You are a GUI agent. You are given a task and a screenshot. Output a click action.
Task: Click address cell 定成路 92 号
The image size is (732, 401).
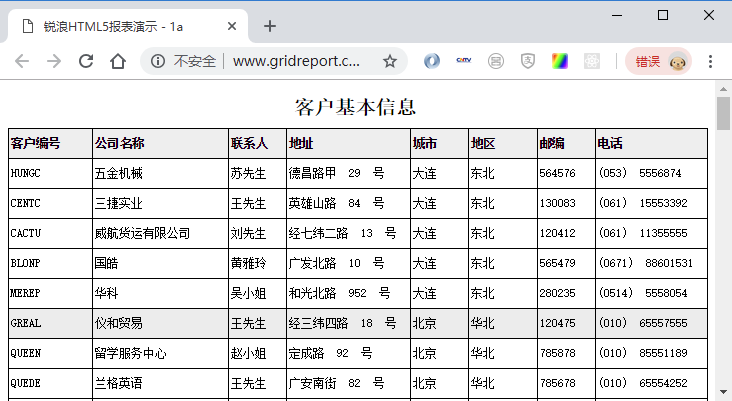348,353
